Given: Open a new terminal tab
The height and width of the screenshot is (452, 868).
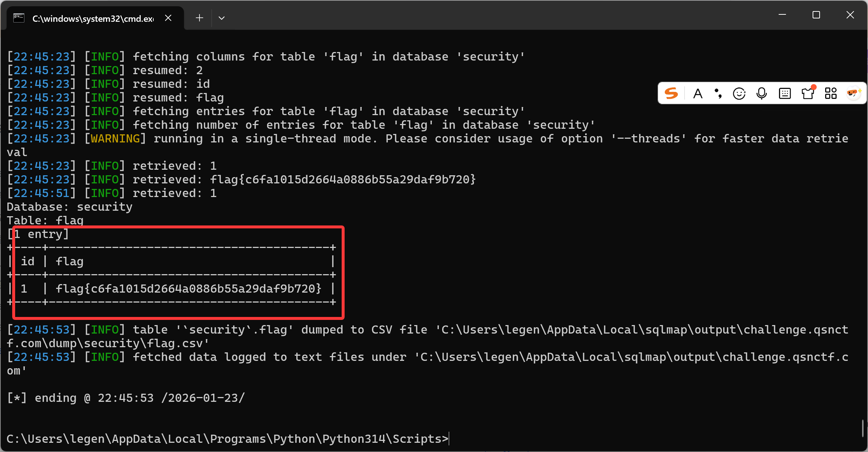Looking at the screenshot, I should tap(199, 18).
